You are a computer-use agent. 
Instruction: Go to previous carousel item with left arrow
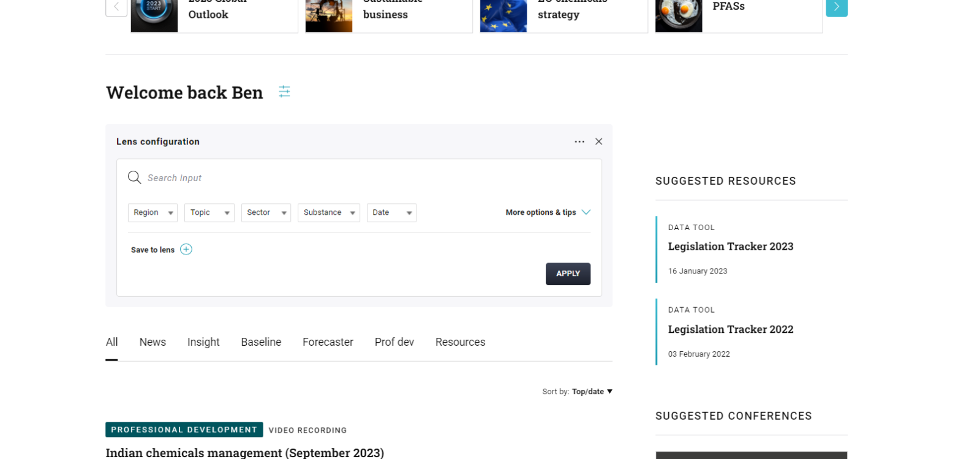pos(116,7)
